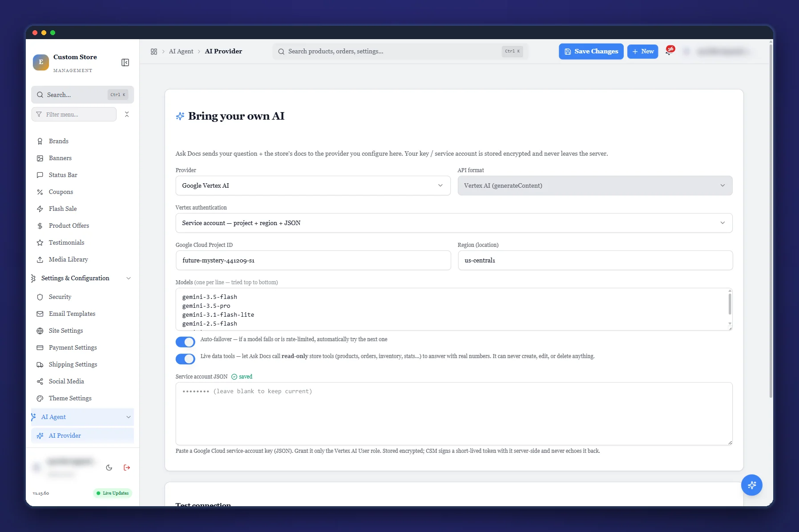Screen dimensions: 799x532
Task: Click the Testimonials star icon
Action: click(x=40, y=243)
